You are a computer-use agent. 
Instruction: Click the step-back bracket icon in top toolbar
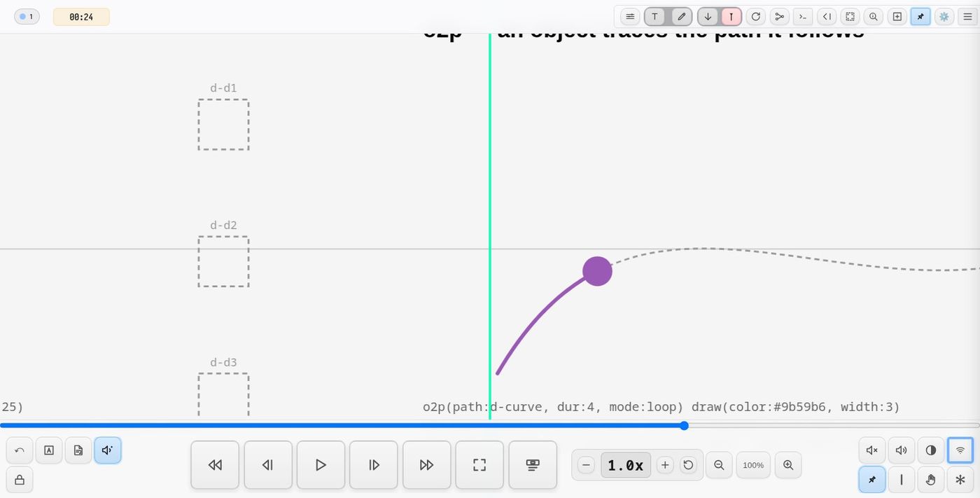click(x=827, y=17)
